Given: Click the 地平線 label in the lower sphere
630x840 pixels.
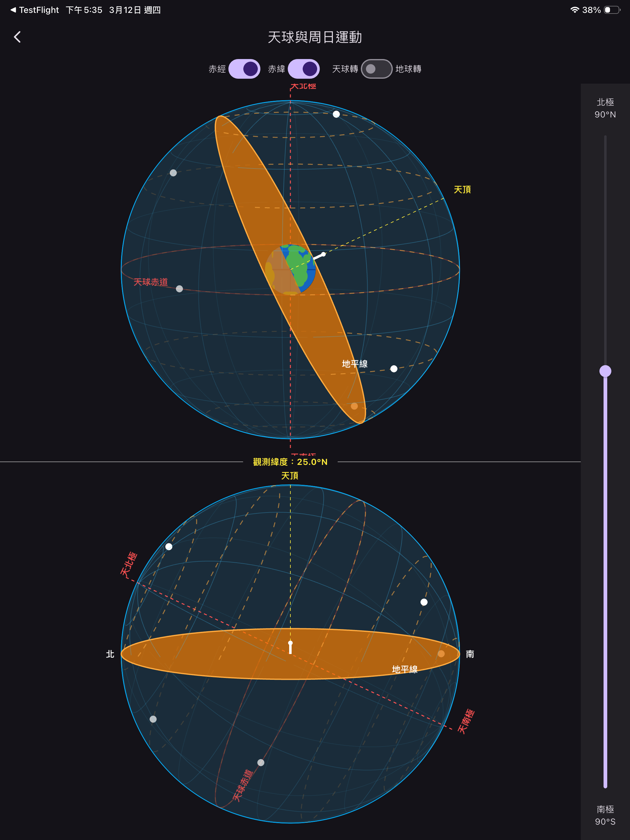Looking at the screenshot, I should tap(405, 669).
